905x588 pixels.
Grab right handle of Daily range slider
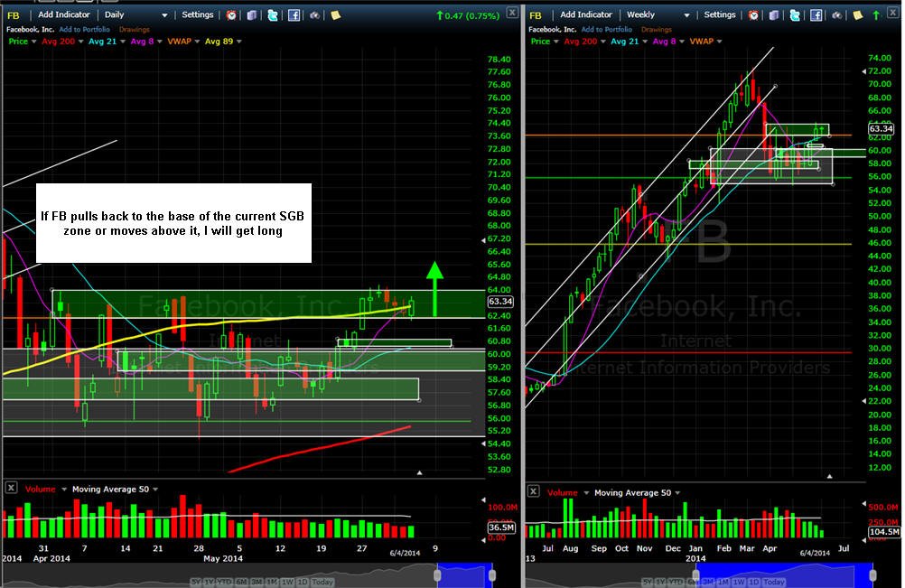tap(491, 575)
